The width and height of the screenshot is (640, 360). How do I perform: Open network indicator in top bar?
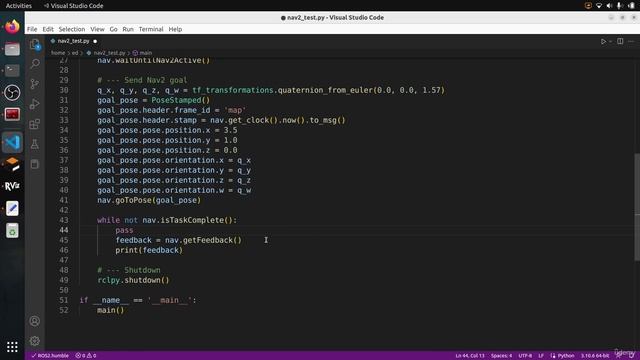(x=599, y=6)
